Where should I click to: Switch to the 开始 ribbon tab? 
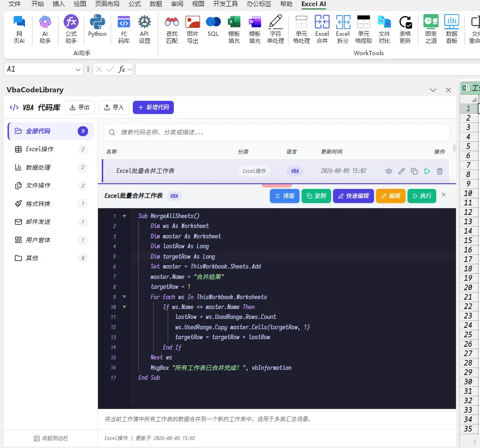37,4
